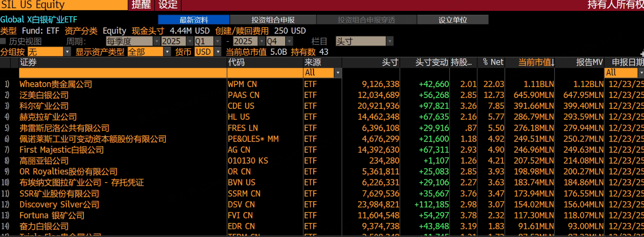Sort by the 来源 column header
Screen dimensions: 644x237
(x=322, y=62)
